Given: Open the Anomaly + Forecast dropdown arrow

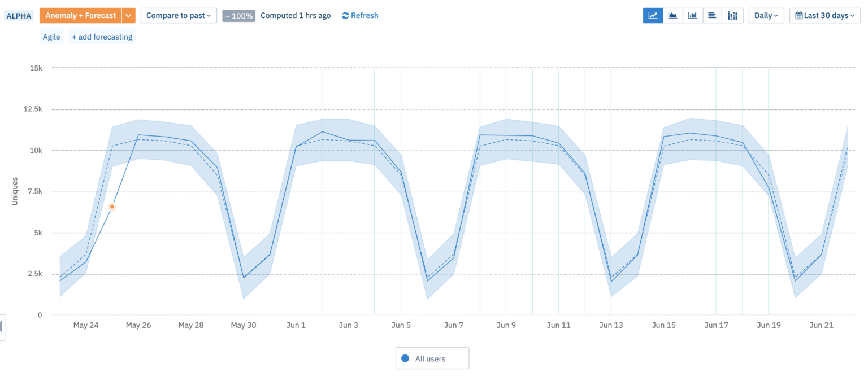Looking at the screenshot, I should point(129,16).
